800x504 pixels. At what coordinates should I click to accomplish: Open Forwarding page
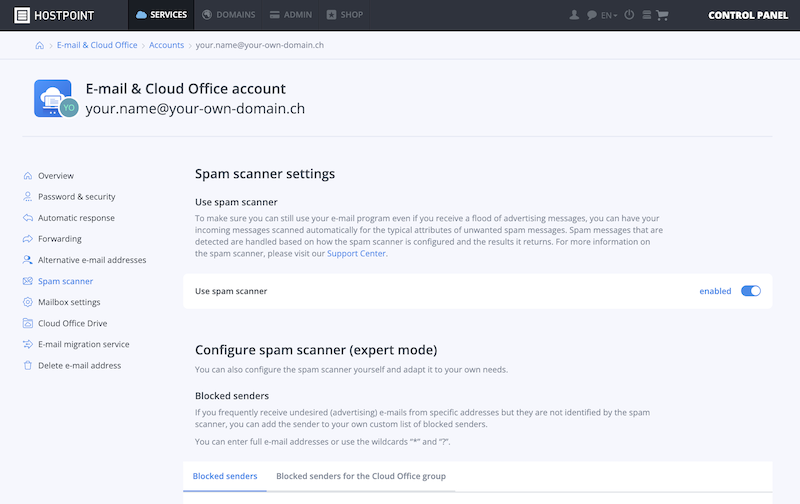(x=60, y=239)
